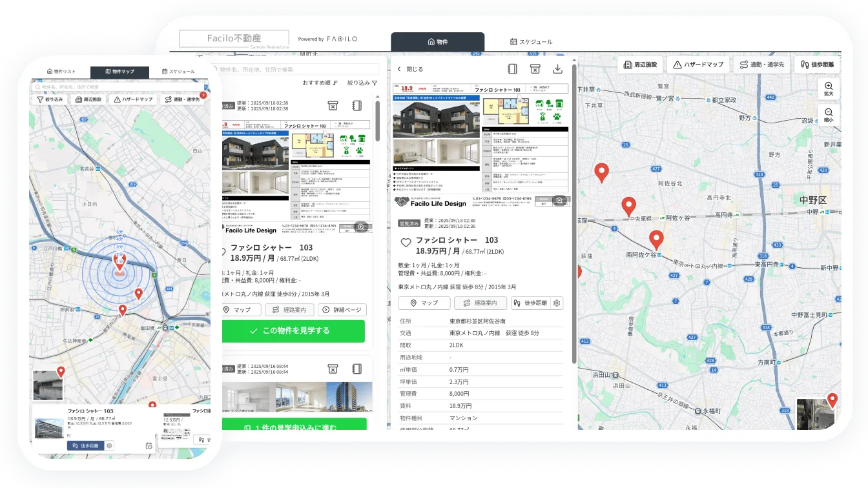Image resolution: width=868 pixels, height=488 pixels.
Task: Click the red map pin near 南阿佐ケ谷
Action: coord(656,239)
